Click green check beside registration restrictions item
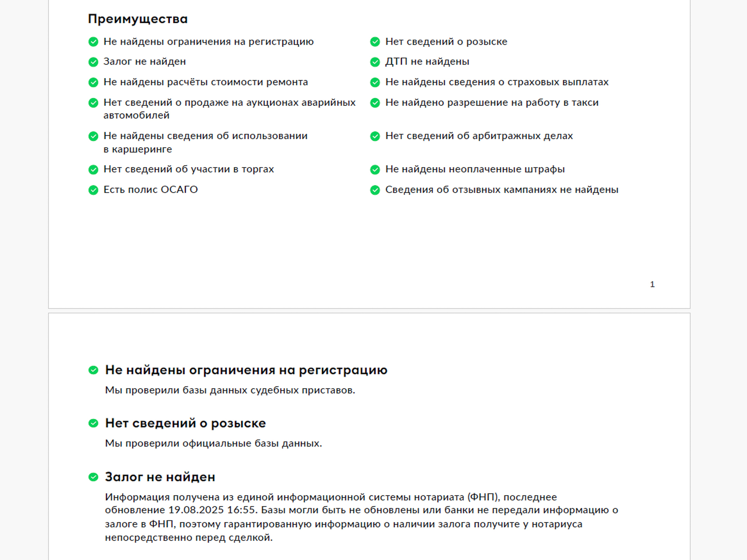The image size is (747, 560). click(x=93, y=42)
